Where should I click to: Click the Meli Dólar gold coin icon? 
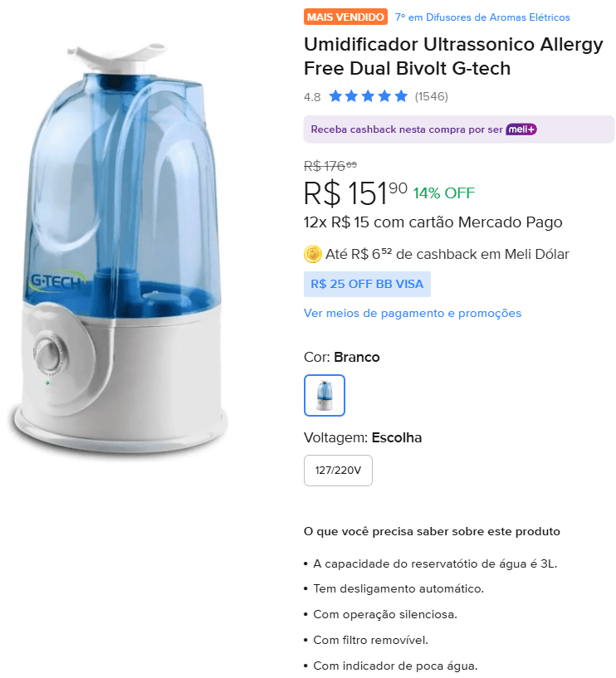312,254
